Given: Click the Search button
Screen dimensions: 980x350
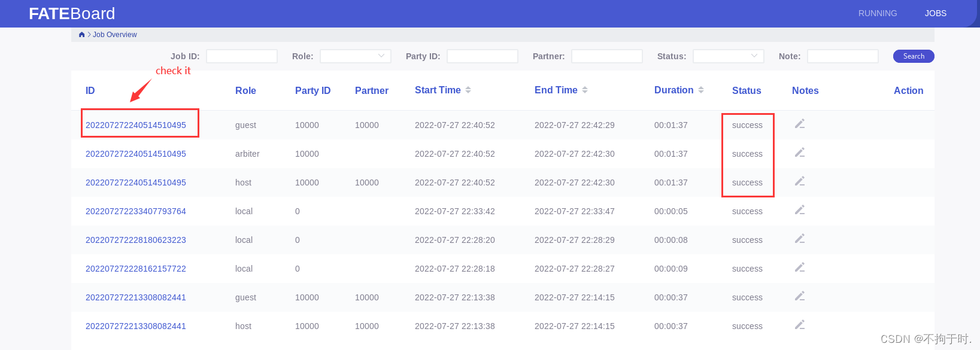Looking at the screenshot, I should [914, 56].
